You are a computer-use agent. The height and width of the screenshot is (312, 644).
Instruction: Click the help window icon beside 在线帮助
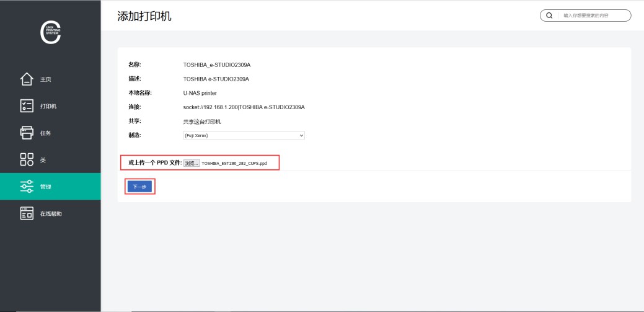27,213
